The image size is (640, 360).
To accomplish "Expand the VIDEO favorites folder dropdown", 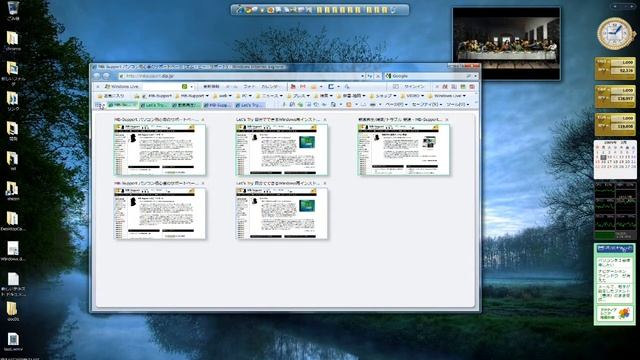I will [x=422, y=96].
